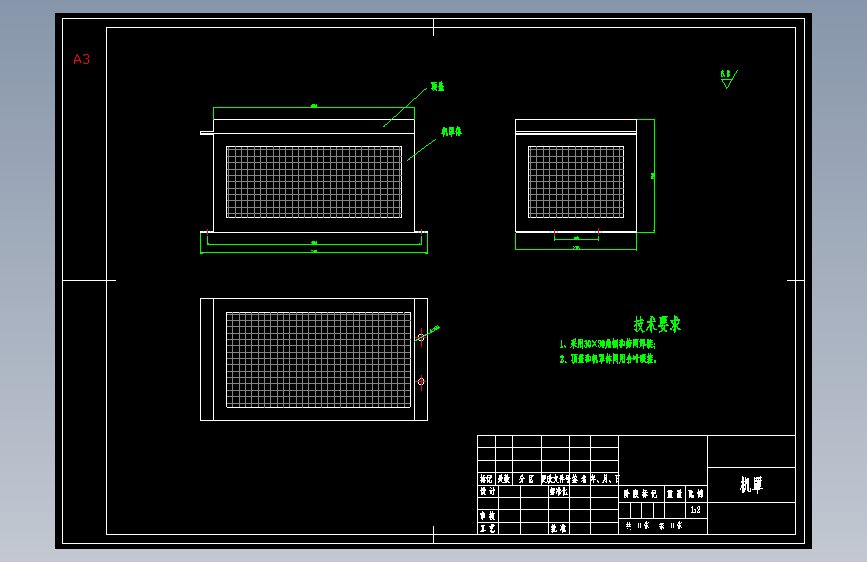Select the 机罩体 leader annotation text
The height and width of the screenshot is (562, 867).
[451, 132]
